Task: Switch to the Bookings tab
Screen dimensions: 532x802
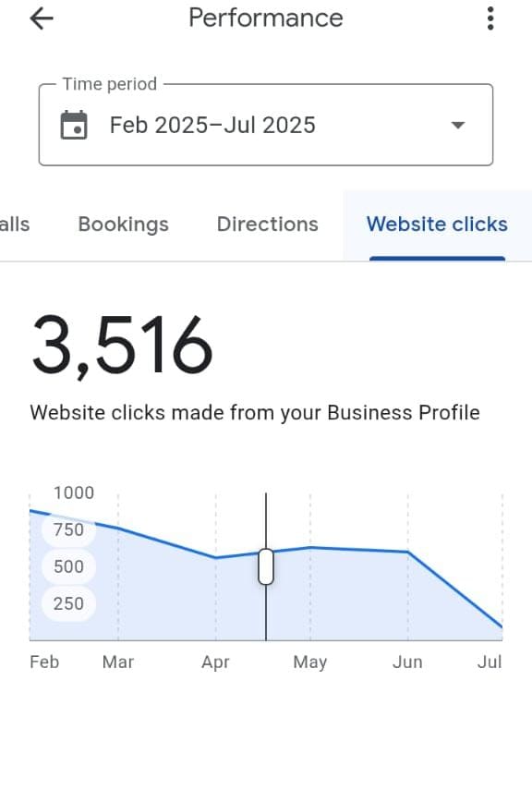Action: coord(123,224)
